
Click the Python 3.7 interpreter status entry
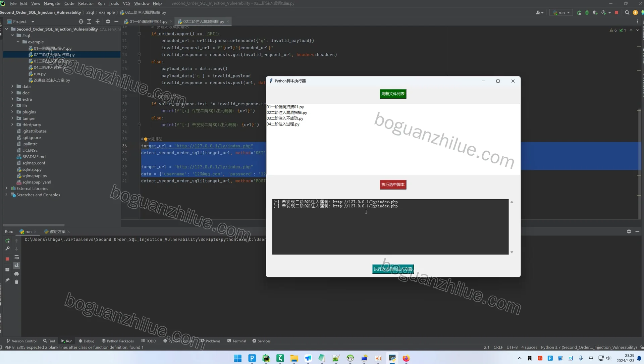click(589, 347)
